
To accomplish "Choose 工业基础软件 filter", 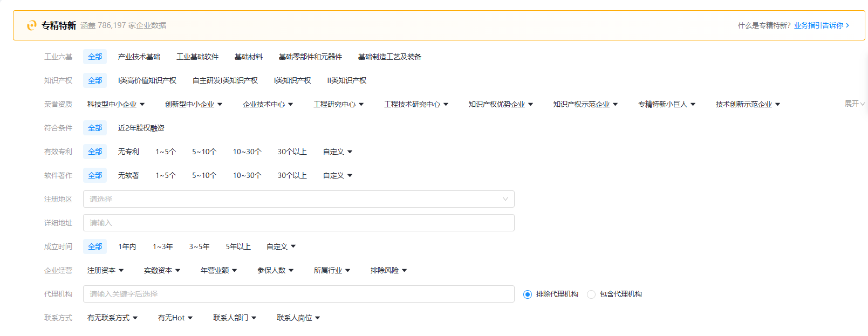I will (x=197, y=57).
